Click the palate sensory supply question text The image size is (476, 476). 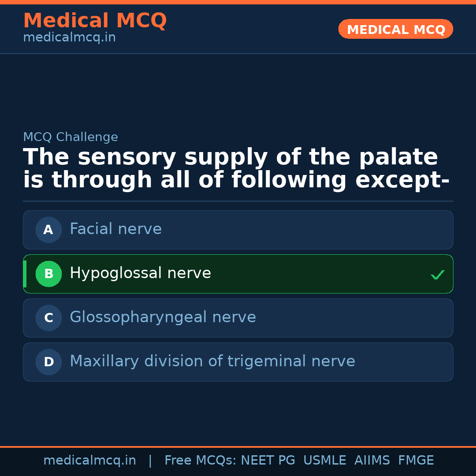tap(236, 169)
